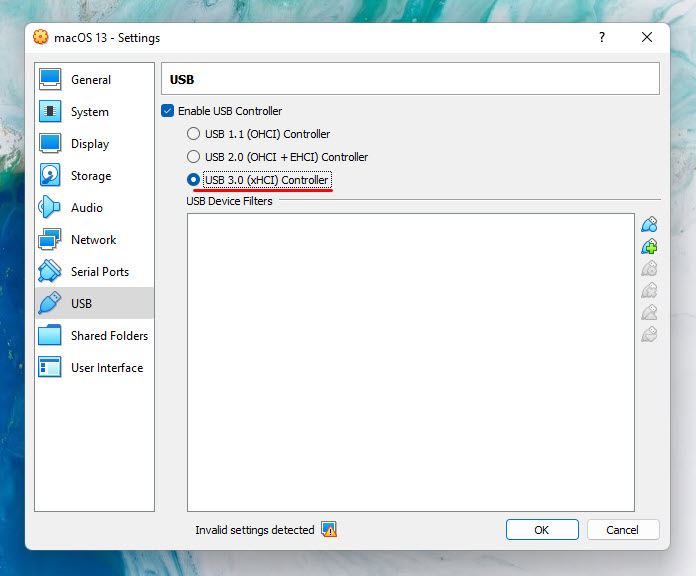The height and width of the screenshot is (576, 696).
Task: Open the Audio settings category
Action: (x=94, y=208)
